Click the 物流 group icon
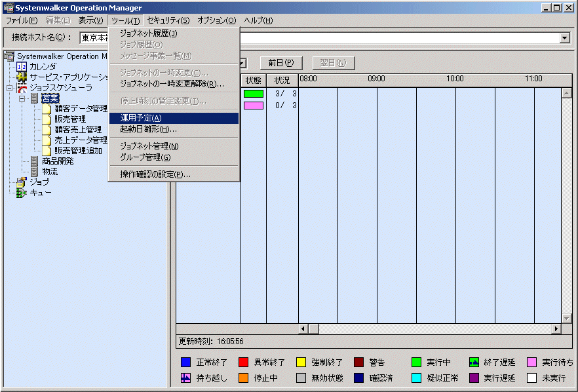Image resolution: width=578 pixels, height=392 pixels. pos(34,172)
